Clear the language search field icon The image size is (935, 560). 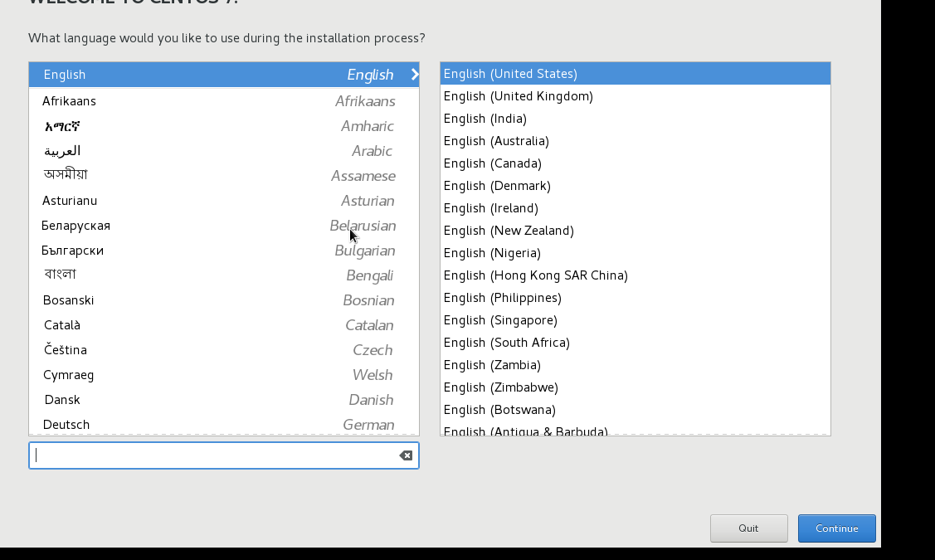coord(406,455)
